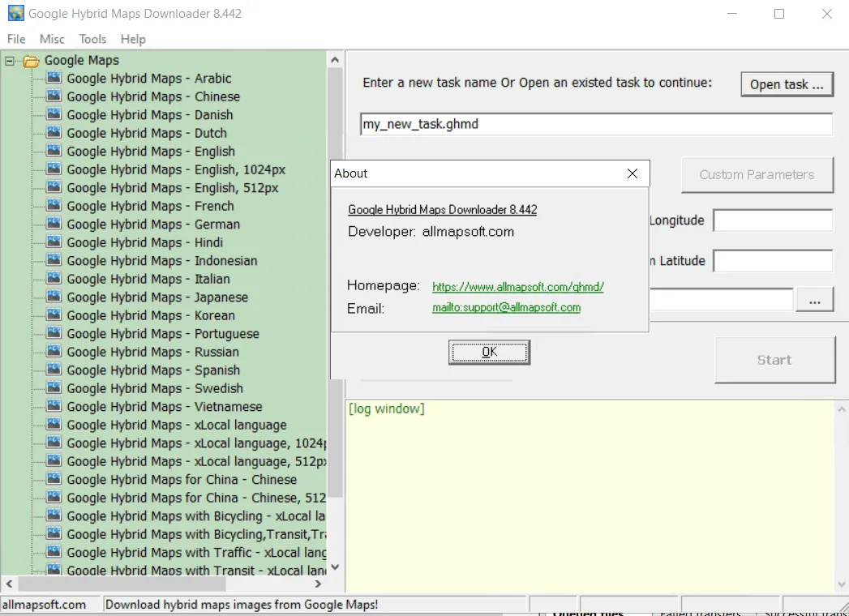Click the map icon beside Google Hybrid Maps - Dutch
This screenshot has height=616, width=849.
click(54, 133)
